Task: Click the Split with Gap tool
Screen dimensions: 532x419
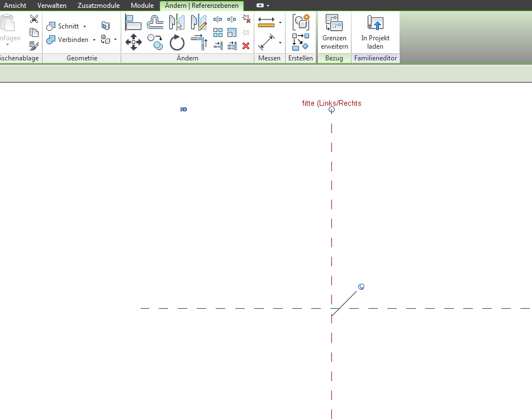Action: [x=232, y=20]
